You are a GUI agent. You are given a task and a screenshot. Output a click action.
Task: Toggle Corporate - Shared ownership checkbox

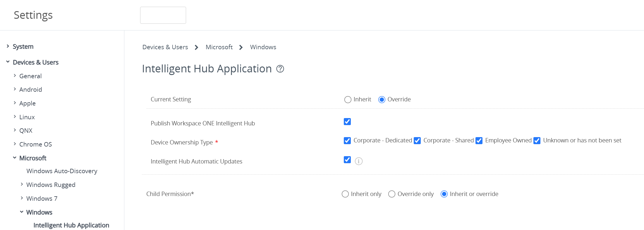pyautogui.click(x=417, y=141)
